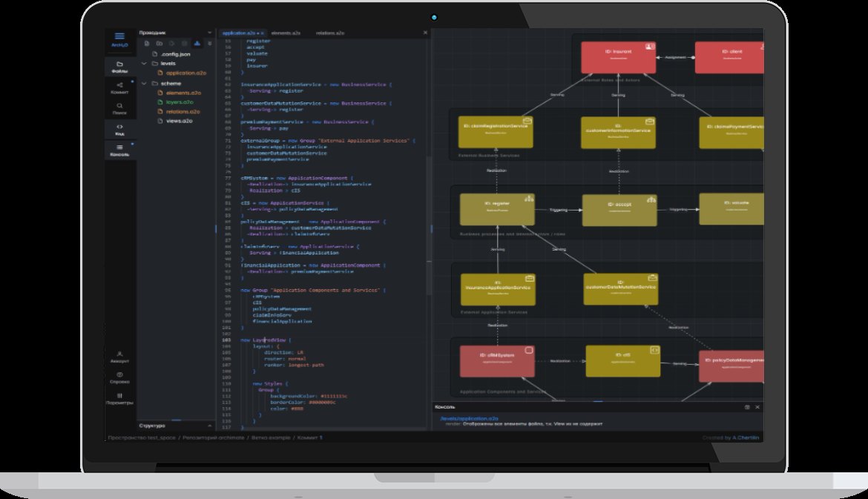The image size is (868, 499).
Task: Select the customerDataMutationService diagram node
Action: tap(620, 288)
